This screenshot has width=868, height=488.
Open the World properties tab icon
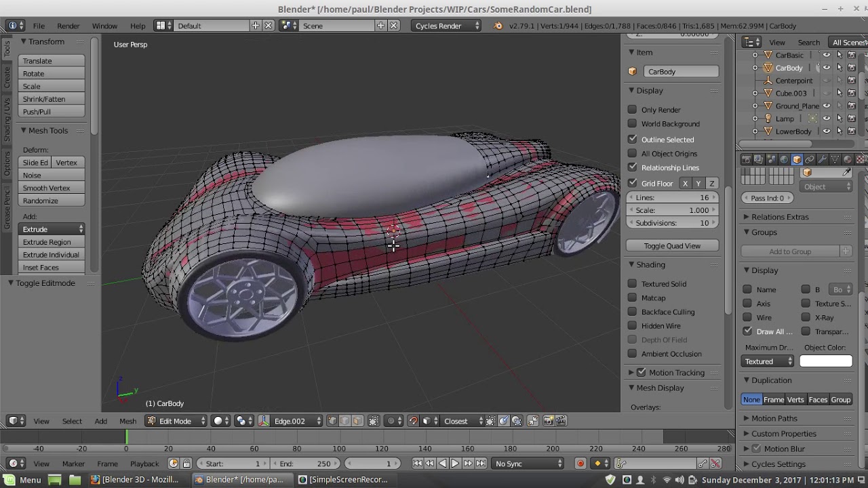[x=784, y=159]
